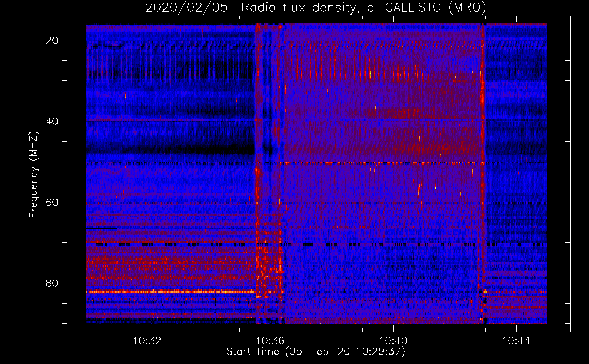Screen dimensions: 589x364
Task: Click the 10:44 time tick label
Action: 516,341
